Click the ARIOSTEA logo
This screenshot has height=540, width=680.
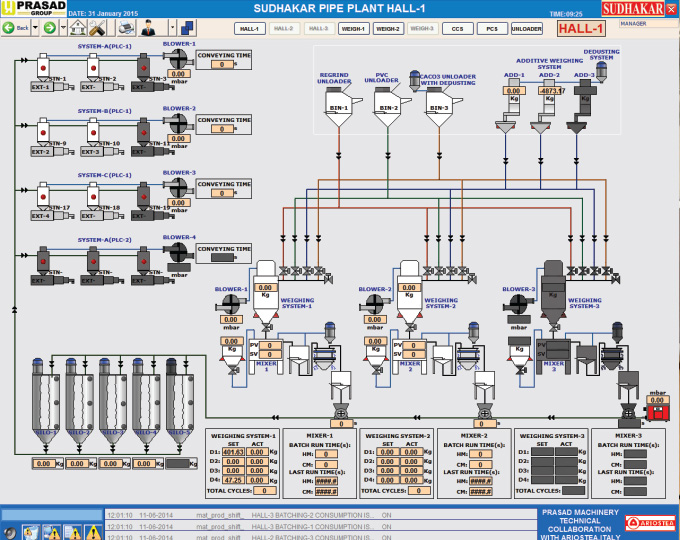[650, 523]
